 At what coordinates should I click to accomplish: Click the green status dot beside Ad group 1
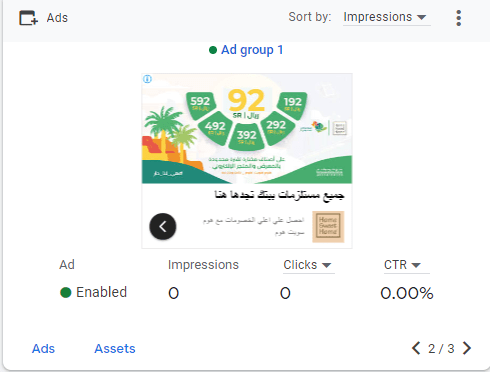(213, 50)
